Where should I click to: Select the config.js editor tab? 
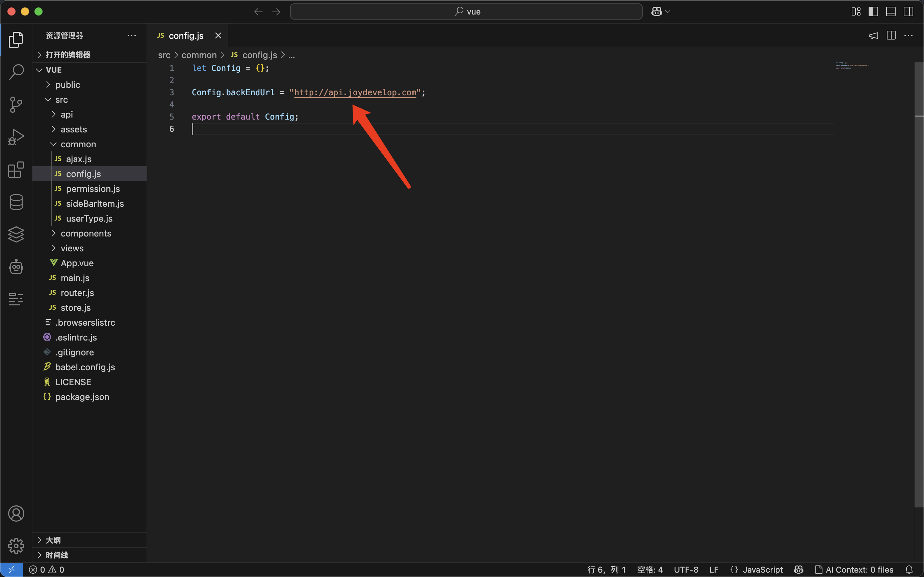187,35
